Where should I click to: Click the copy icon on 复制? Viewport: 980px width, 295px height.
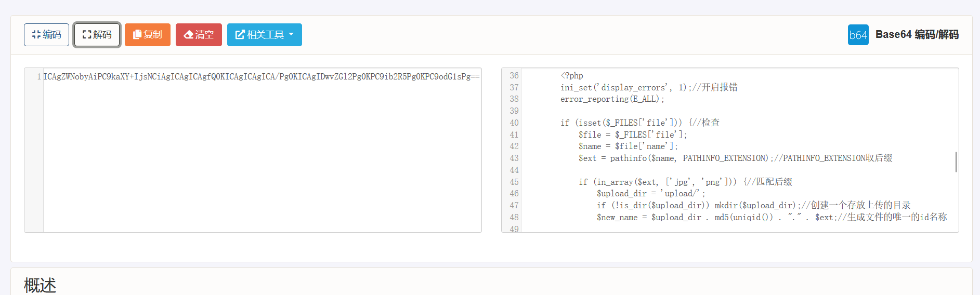(137, 35)
